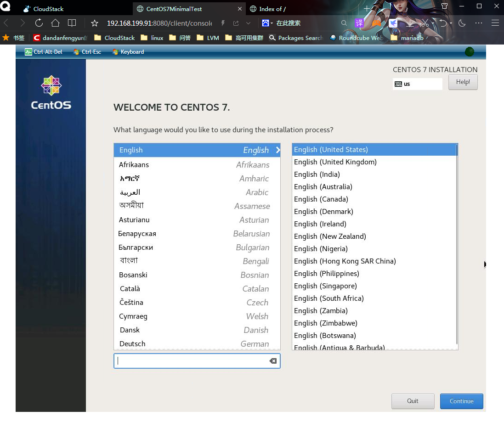Click the browser forward arrow icon

click(22, 23)
